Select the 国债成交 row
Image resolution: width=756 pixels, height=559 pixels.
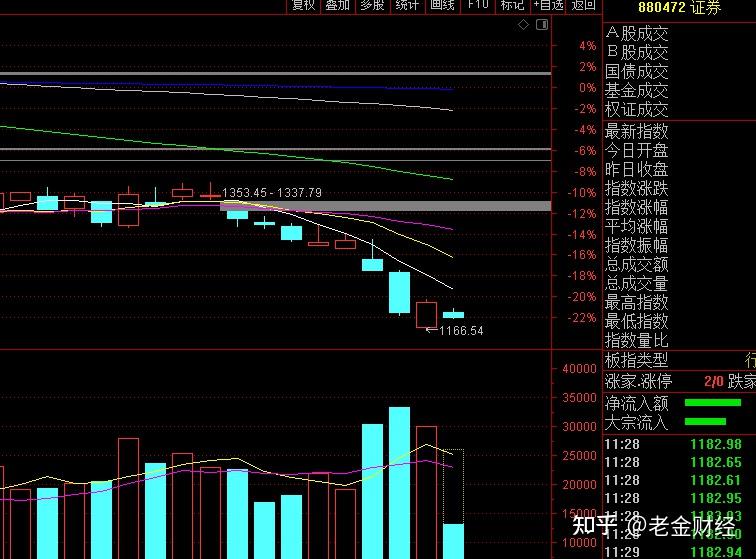636,71
